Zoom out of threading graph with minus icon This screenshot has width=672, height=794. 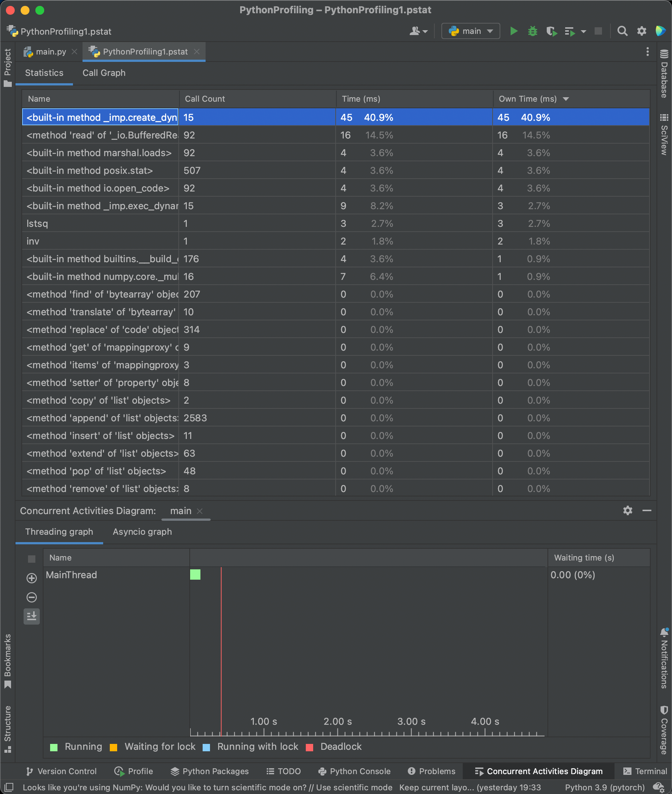(32, 597)
